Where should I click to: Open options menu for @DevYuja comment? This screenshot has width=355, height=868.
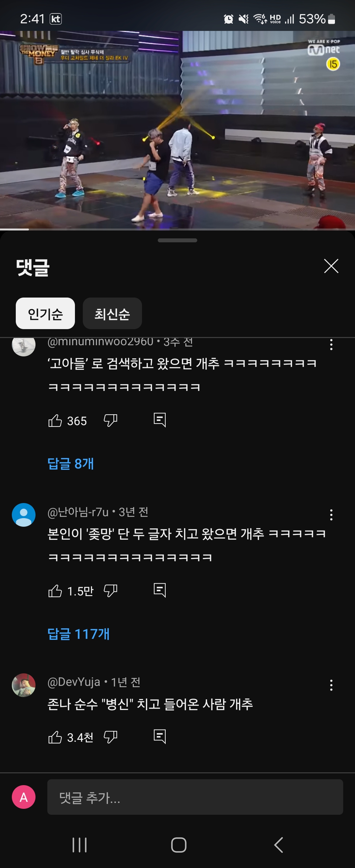click(331, 685)
